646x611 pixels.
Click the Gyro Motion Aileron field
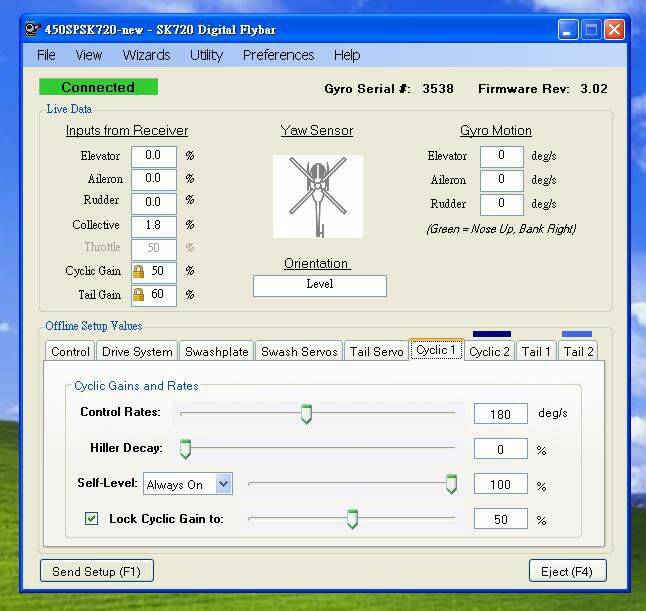point(502,180)
